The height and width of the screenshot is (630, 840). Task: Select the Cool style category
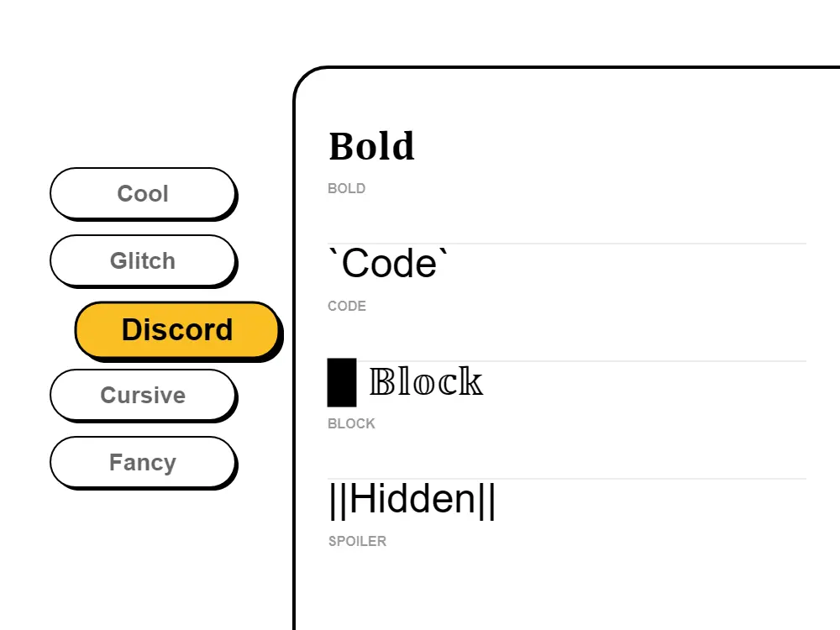[x=143, y=193]
